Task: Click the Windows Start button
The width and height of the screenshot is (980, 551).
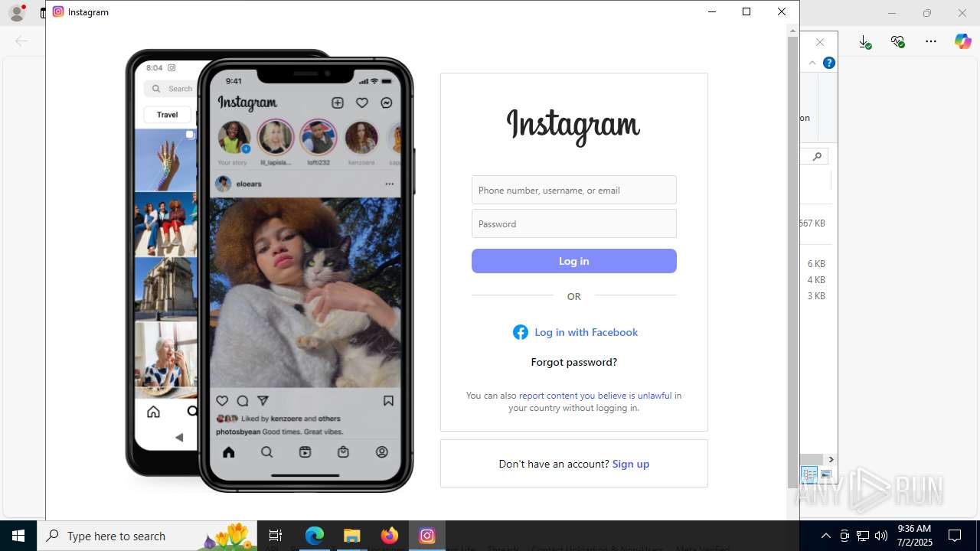Action: coord(18,536)
